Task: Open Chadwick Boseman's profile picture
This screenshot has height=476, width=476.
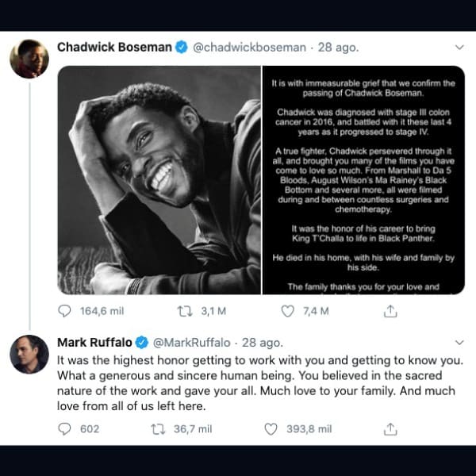Action: [29, 58]
